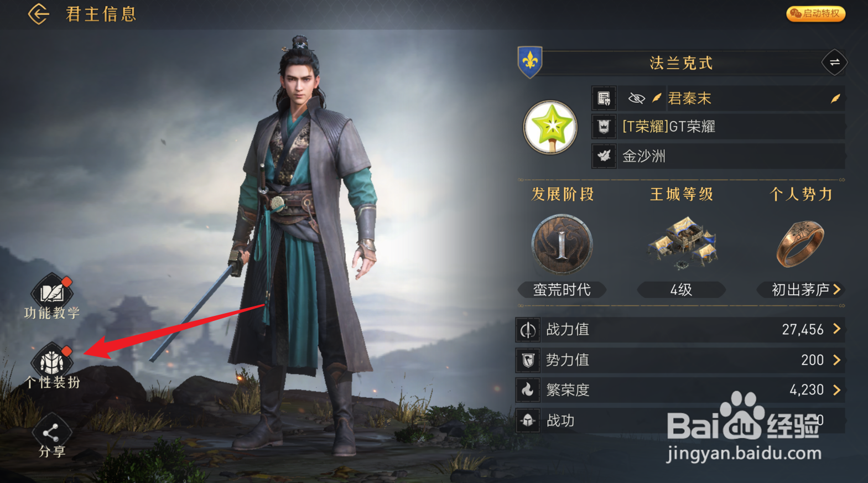The image size is (868, 483).
Task: Expand 势力值 200 details chevron
Action: pyautogui.click(x=837, y=360)
